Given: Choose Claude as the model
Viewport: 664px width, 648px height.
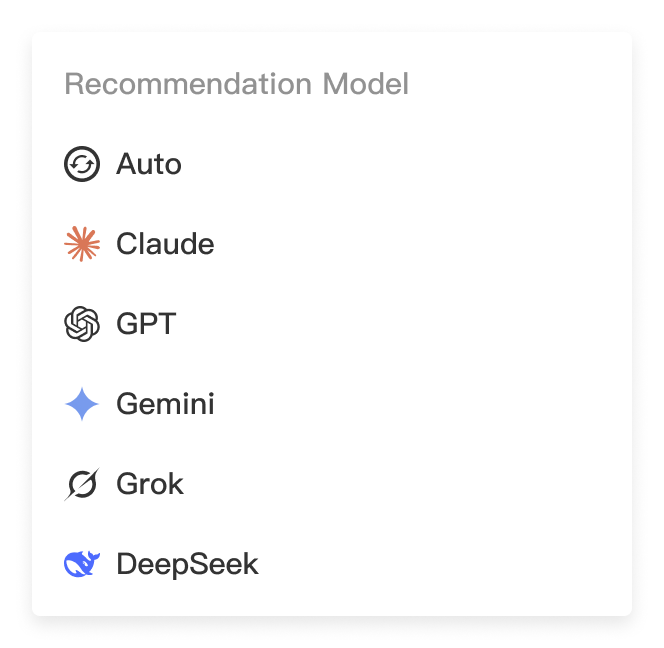Looking at the screenshot, I should point(164,244).
